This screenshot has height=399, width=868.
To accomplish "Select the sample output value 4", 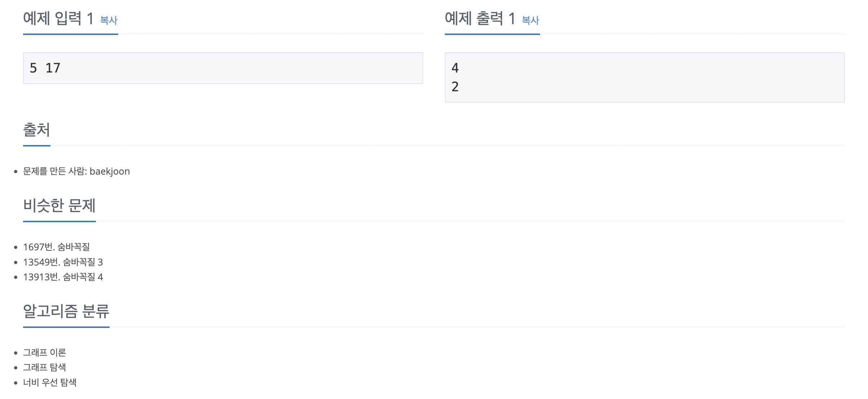I will pos(455,67).
